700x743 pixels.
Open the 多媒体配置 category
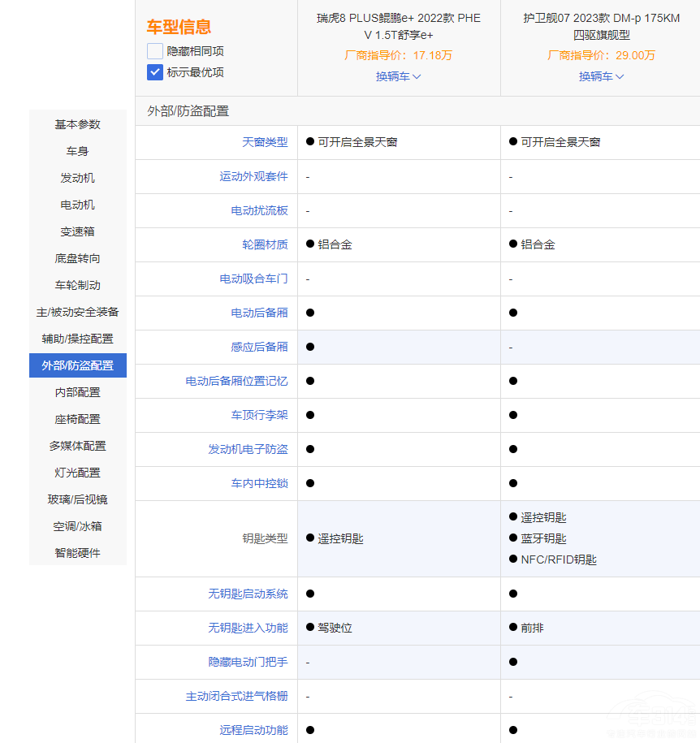(77, 446)
